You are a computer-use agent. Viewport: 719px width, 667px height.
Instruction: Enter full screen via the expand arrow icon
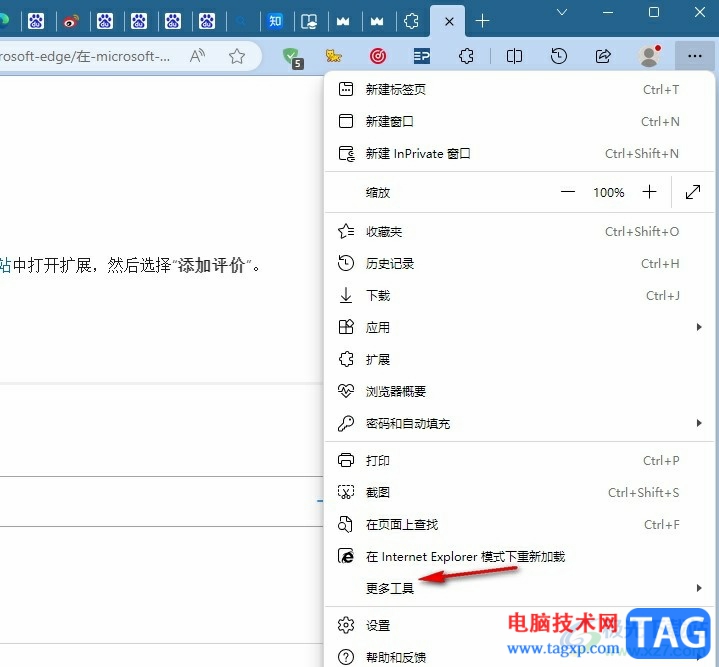(x=692, y=192)
